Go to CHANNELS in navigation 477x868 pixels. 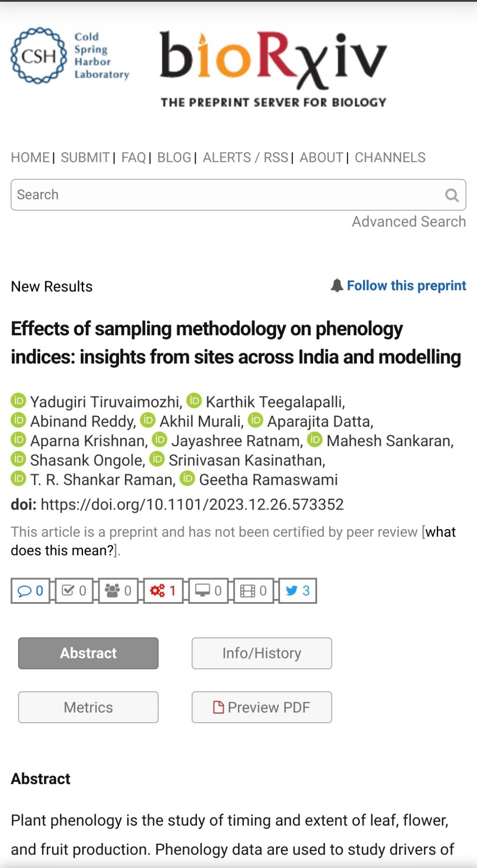[390, 158]
